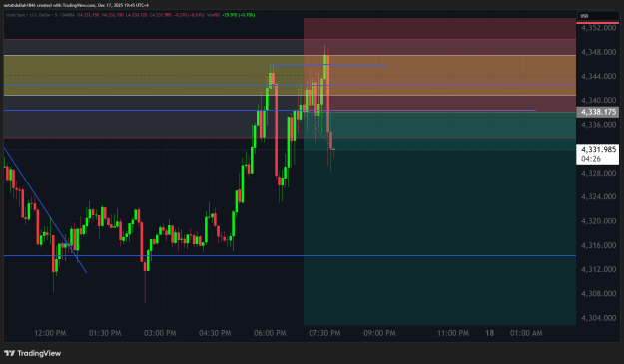Click the 4,352.000 price axis label
The width and height of the screenshot is (624, 364).
(x=598, y=28)
